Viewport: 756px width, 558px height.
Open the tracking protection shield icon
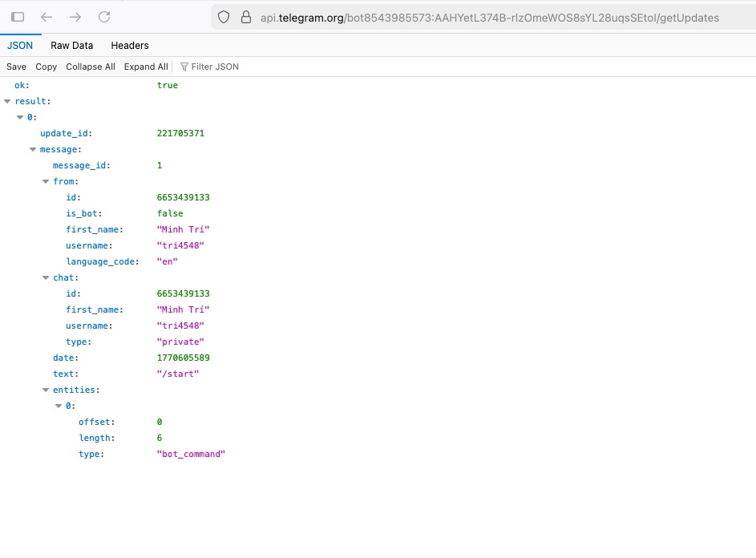223,17
